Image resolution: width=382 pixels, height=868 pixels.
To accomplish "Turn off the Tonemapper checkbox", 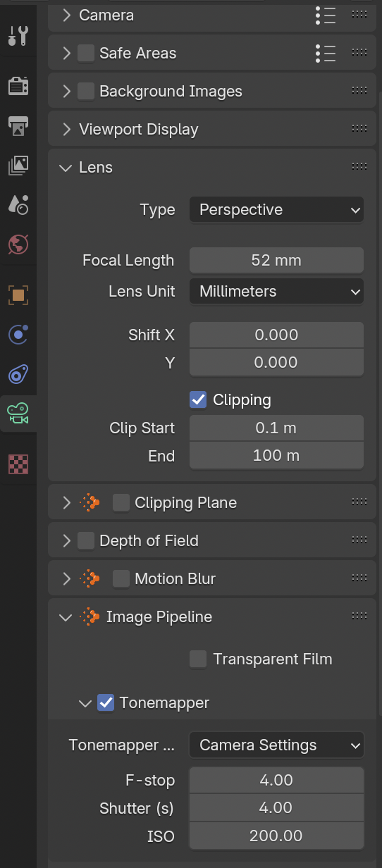I will pyautogui.click(x=106, y=702).
